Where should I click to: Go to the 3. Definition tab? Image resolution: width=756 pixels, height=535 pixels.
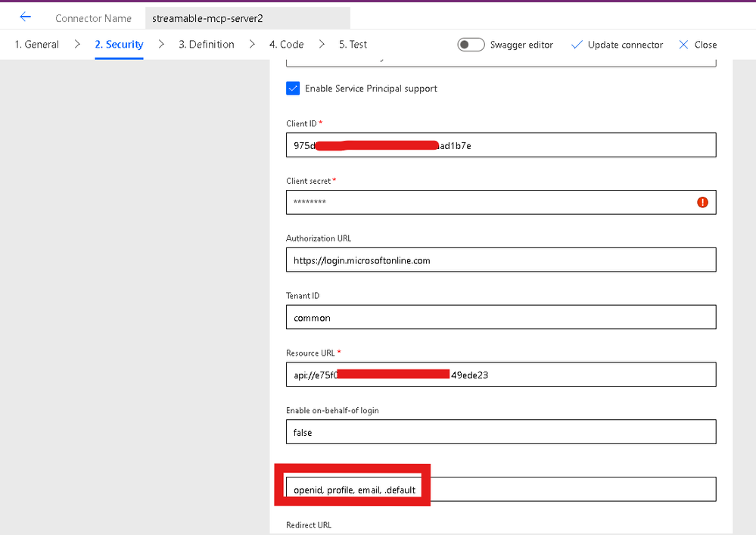(207, 45)
